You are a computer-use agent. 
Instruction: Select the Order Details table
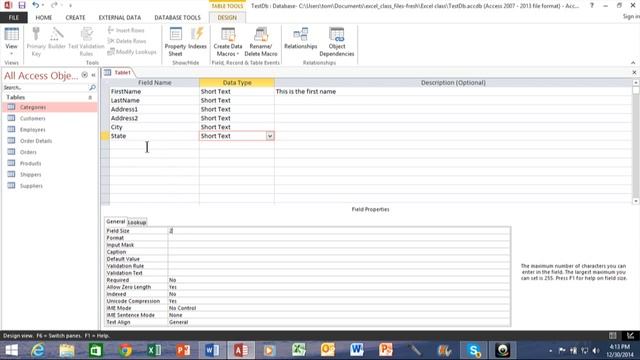tap(50, 141)
